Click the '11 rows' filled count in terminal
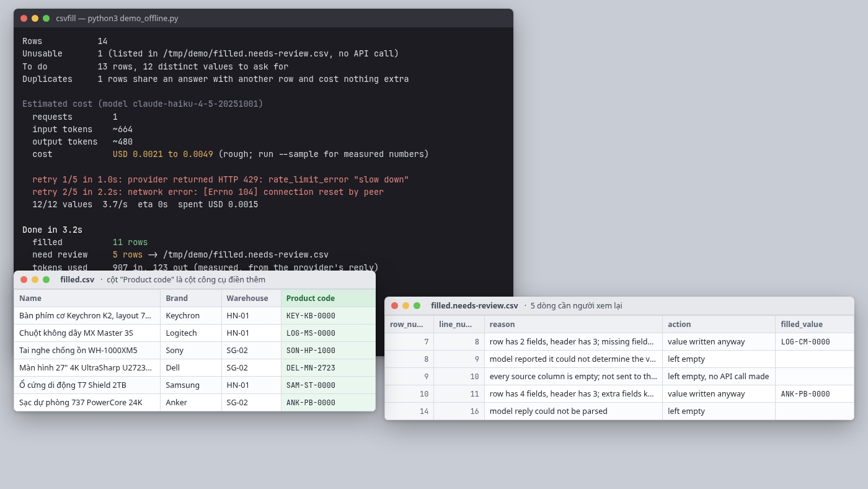 coord(130,243)
